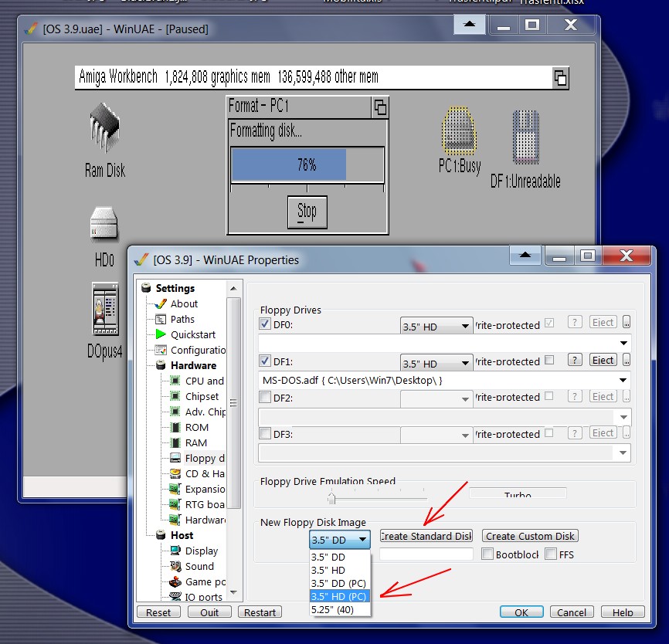Open the DF1 drive type dropdown
This screenshot has height=644, width=669.
[x=436, y=363]
